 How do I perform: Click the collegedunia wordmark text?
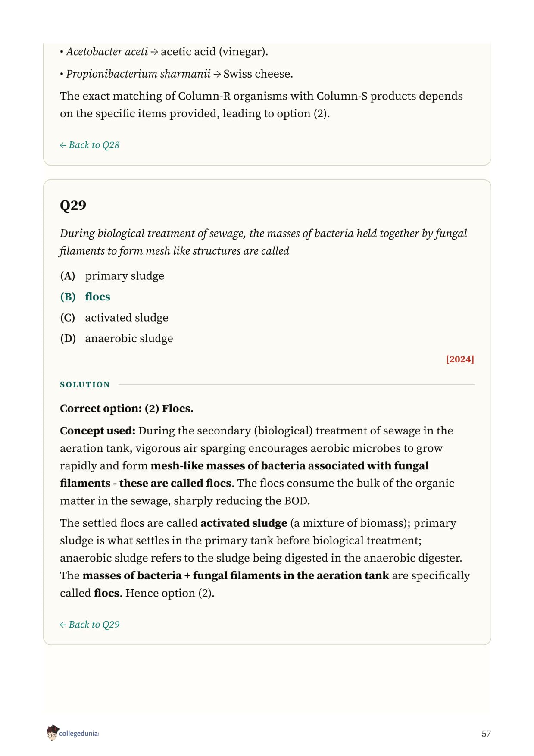[x=79, y=733]
